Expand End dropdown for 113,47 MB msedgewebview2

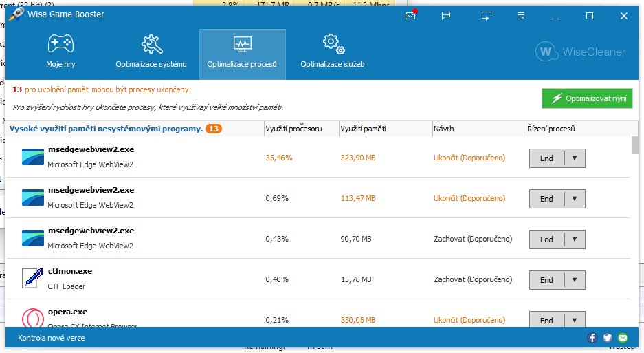(x=575, y=199)
